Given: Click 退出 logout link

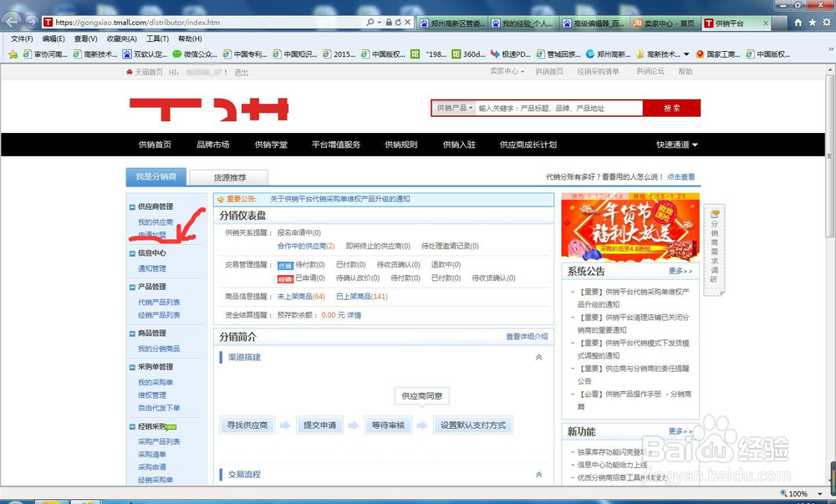Looking at the screenshot, I should coord(241,73).
